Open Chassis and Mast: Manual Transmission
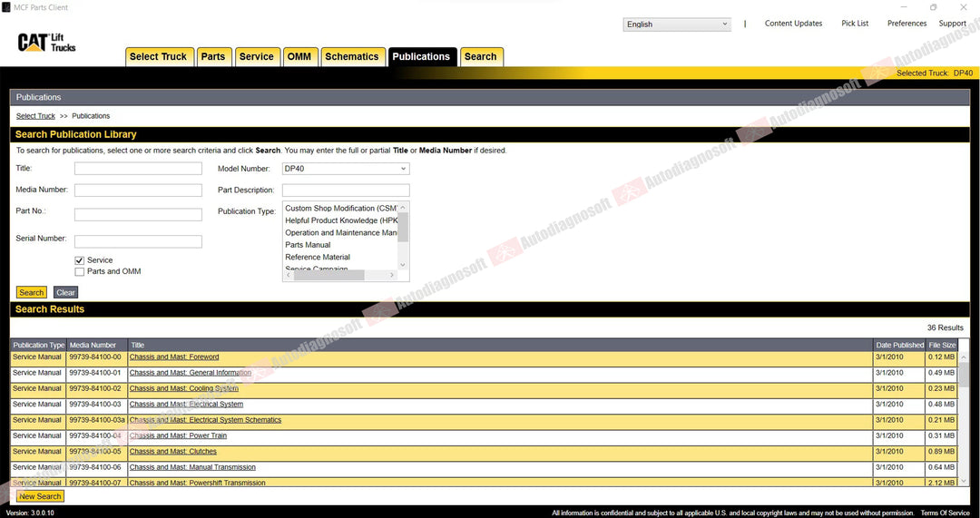Screen dimensions: 980x518 192,467
